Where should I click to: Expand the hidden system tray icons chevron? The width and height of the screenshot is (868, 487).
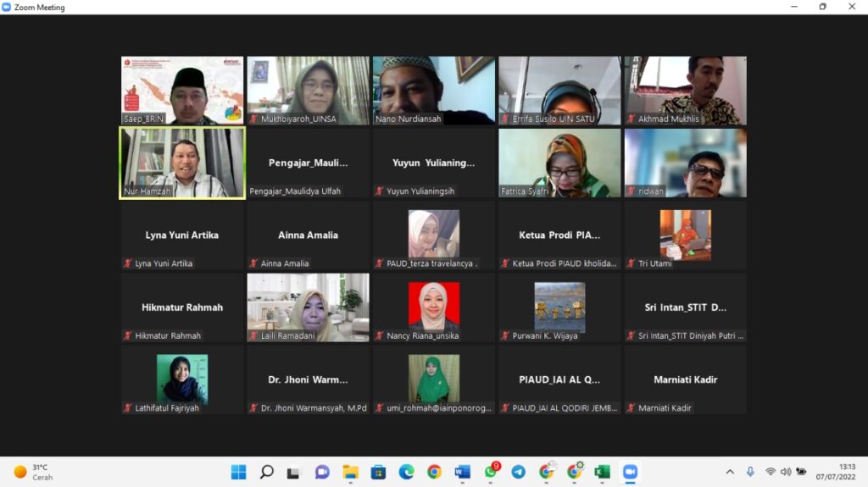730,472
